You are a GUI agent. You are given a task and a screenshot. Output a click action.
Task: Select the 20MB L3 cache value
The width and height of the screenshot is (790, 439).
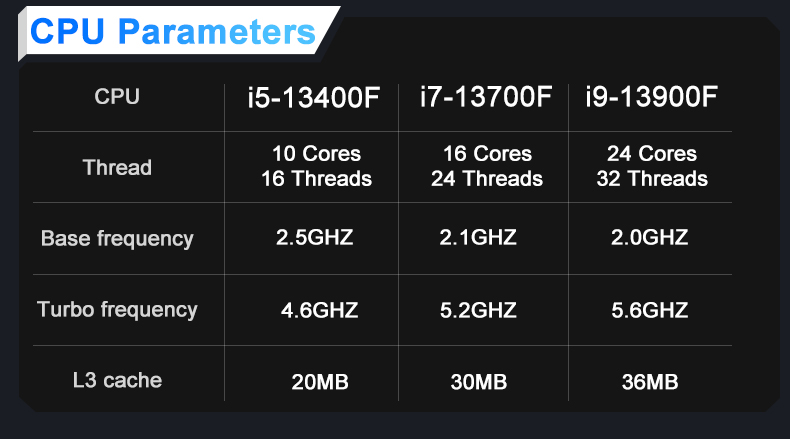point(320,382)
